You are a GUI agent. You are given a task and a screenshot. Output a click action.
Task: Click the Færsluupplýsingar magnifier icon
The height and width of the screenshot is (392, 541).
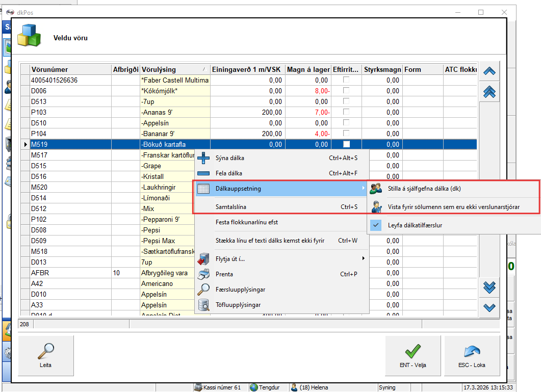203,290
